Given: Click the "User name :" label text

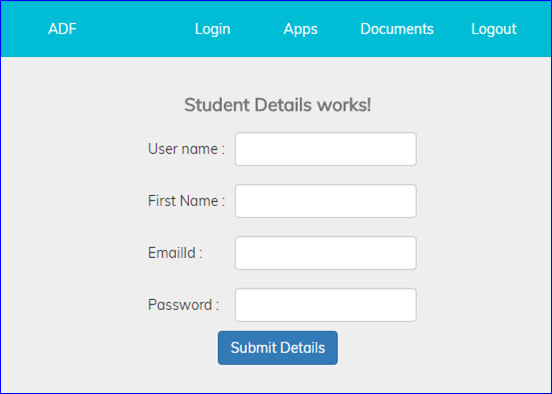Looking at the screenshot, I should (186, 149).
